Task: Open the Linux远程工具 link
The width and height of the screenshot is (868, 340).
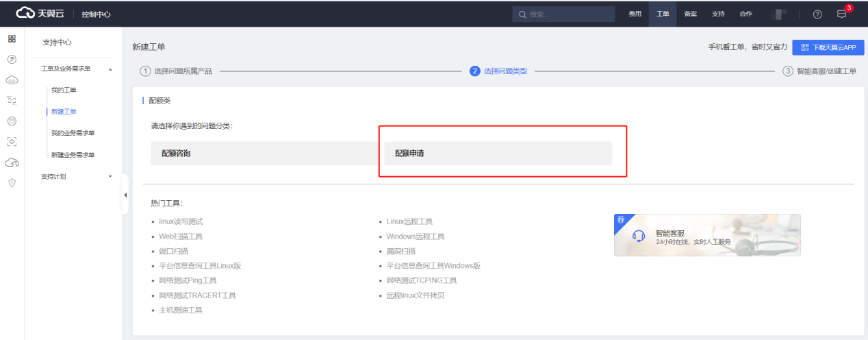Action: click(x=409, y=221)
